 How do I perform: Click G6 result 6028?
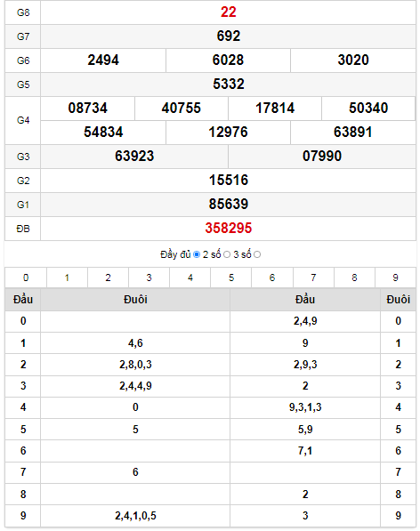tap(228, 60)
